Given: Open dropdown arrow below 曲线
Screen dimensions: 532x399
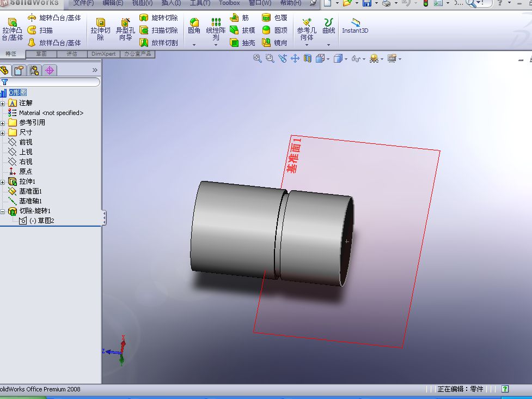Looking at the screenshot, I should [328, 45].
